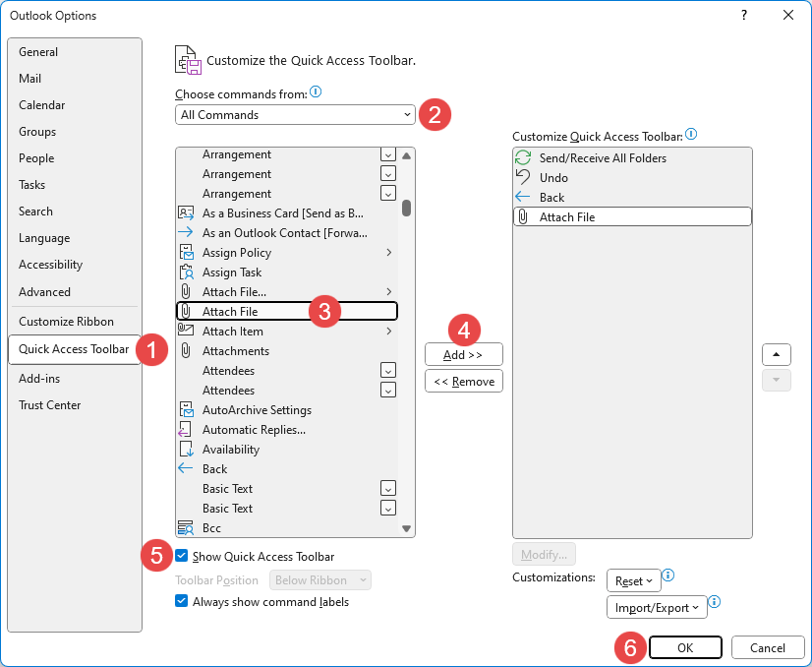This screenshot has width=812, height=667.
Task: Click the Send/Receive All Folders sync icon
Action: click(x=523, y=157)
